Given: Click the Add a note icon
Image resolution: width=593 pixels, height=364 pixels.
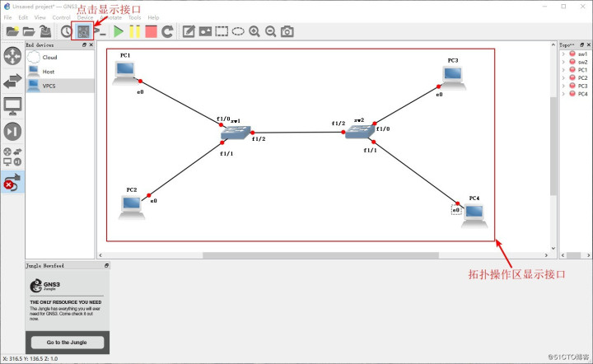Looking at the screenshot, I should pos(189,31).
